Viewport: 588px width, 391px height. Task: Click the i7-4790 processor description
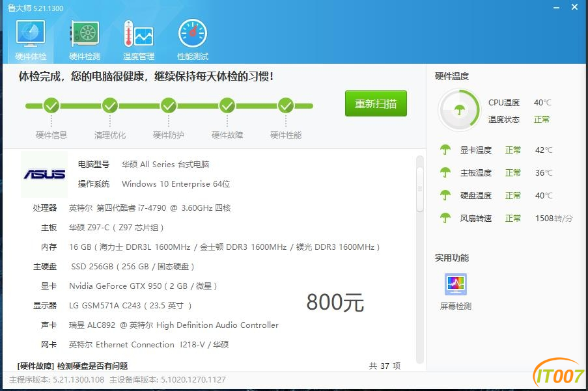[x=150, y=208]
